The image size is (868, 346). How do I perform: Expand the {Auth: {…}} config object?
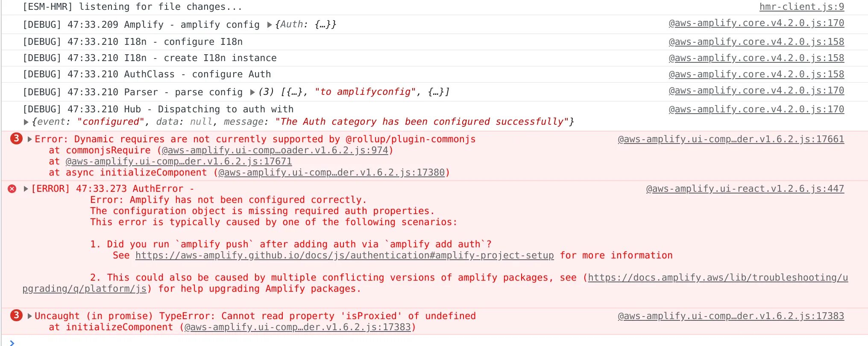click(270, 25)
